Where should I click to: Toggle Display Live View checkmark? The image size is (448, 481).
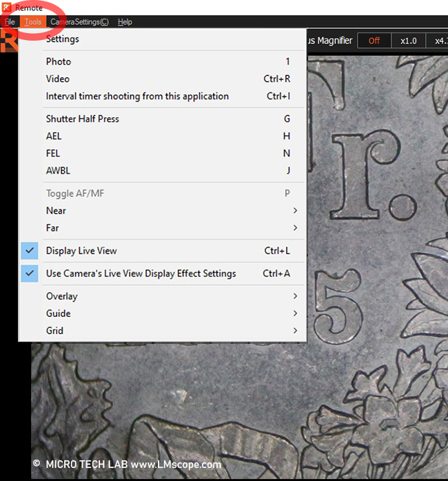pyautogui.click(x=163, y=251)
